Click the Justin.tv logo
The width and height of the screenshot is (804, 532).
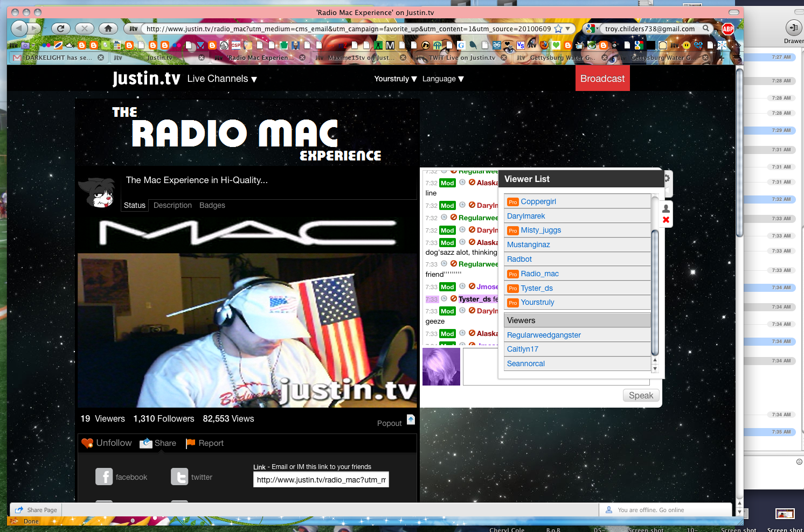146,79
